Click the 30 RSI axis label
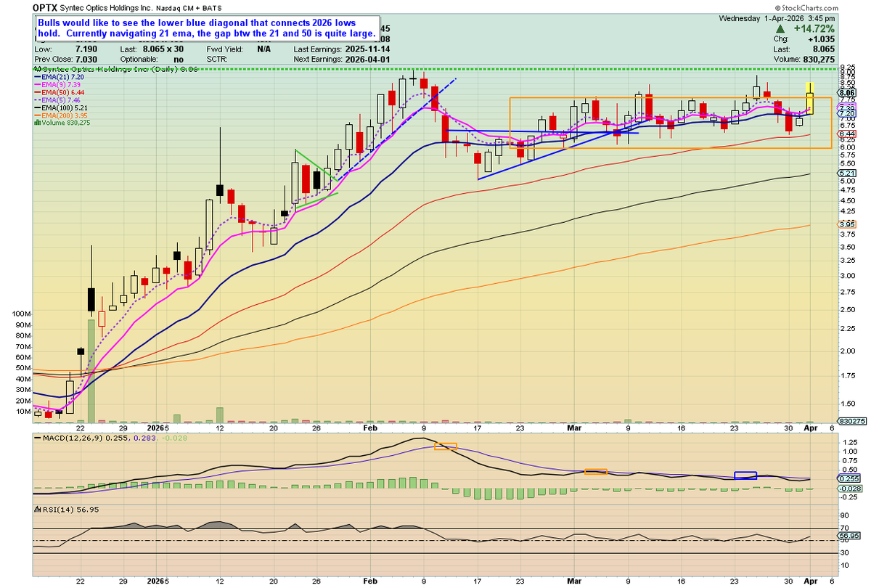The image size is (871, 588). pyautogui.click(x=843, y=553)
